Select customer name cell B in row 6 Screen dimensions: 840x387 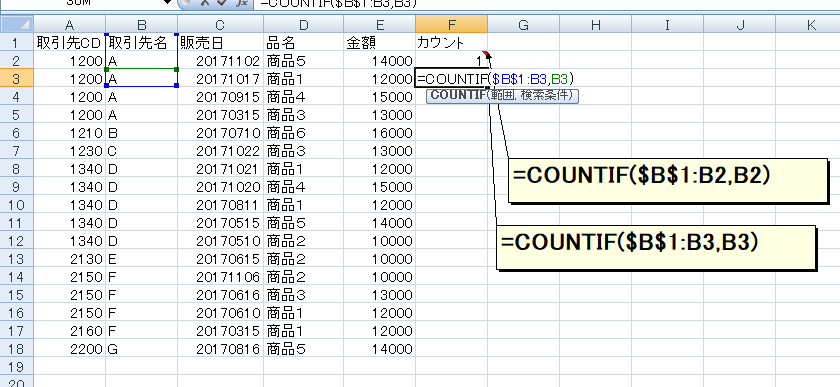point(141,133)
